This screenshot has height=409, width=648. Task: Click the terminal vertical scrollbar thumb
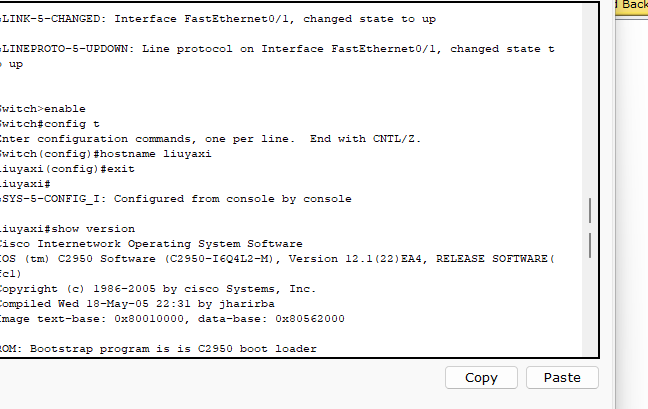[x=590, y=228]
